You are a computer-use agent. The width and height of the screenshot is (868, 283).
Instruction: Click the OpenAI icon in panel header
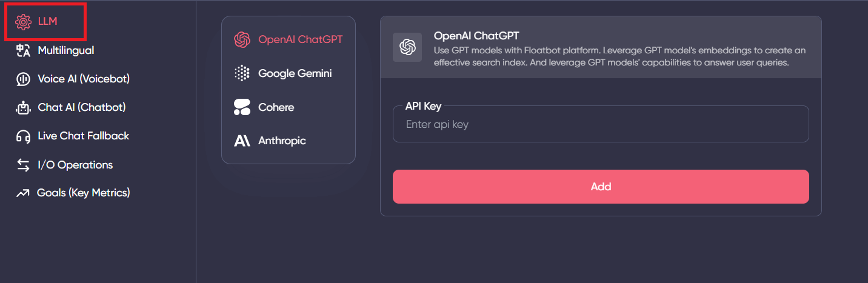click(407, 47)
